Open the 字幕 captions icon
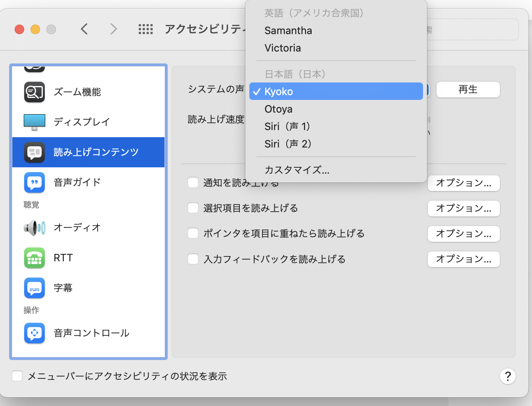The width and height of the screenshot is (532, 406). 34,288
